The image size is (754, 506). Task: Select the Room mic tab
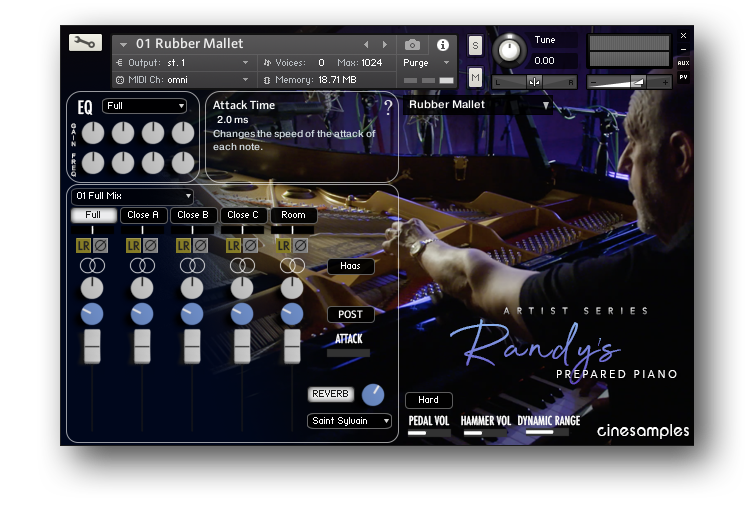tap(293, 215)
